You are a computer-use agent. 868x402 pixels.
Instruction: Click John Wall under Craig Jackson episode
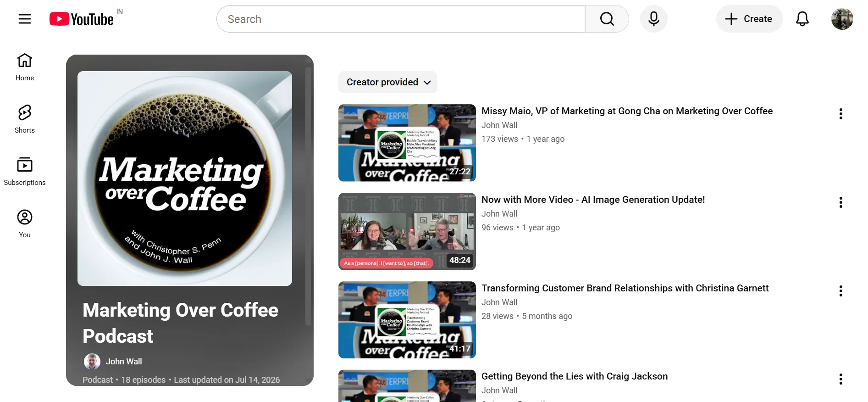(499, 391)
